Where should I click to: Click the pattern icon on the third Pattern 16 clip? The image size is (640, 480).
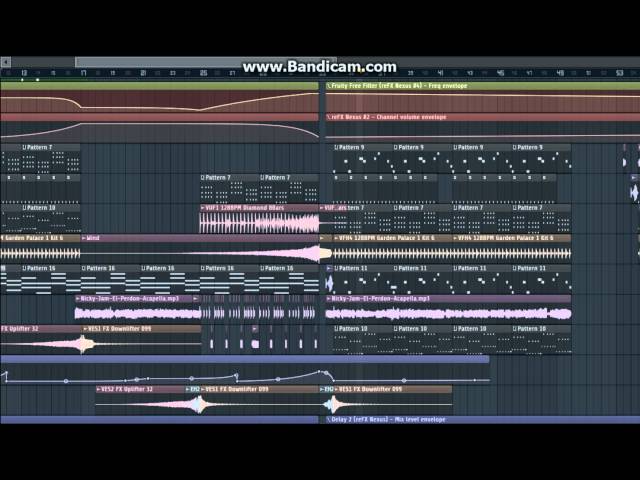143,268
